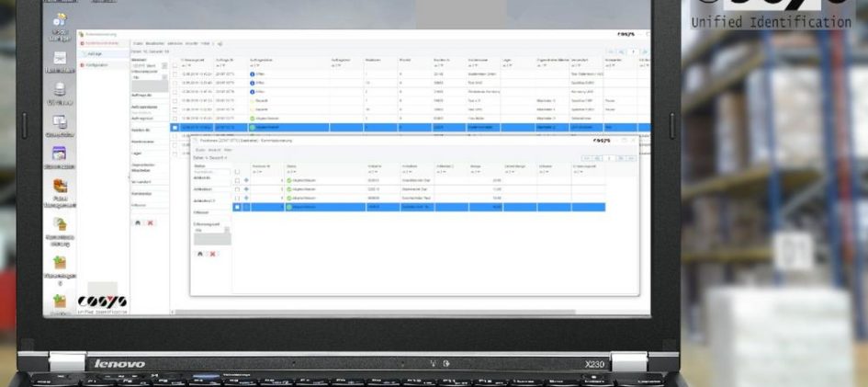Viewport: 868px width, 387px height.
Task: Click the blue plus icon in the first position row
Action: click(246, 180)
